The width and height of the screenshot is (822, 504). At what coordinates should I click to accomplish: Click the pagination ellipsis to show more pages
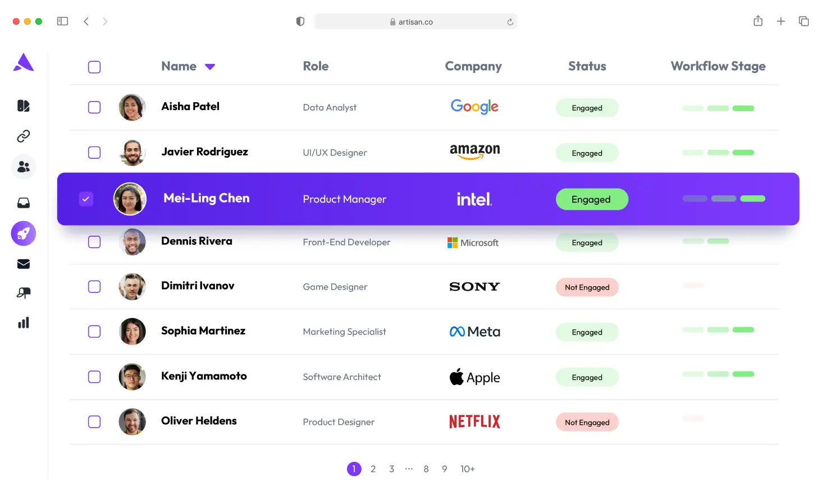[409, 469]
